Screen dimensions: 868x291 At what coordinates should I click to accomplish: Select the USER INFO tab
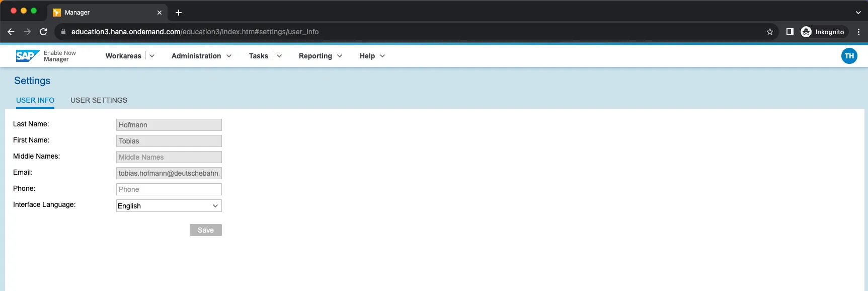tap(35, 100)
